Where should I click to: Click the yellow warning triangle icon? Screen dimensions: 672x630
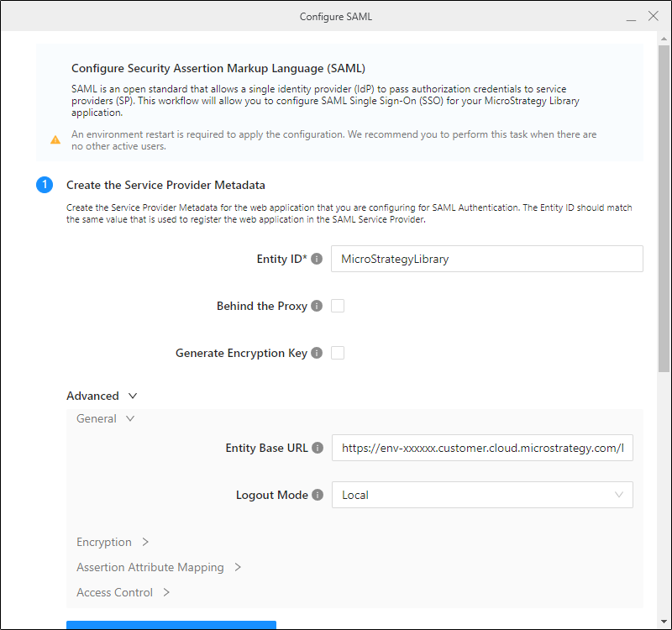pos(55,140)
